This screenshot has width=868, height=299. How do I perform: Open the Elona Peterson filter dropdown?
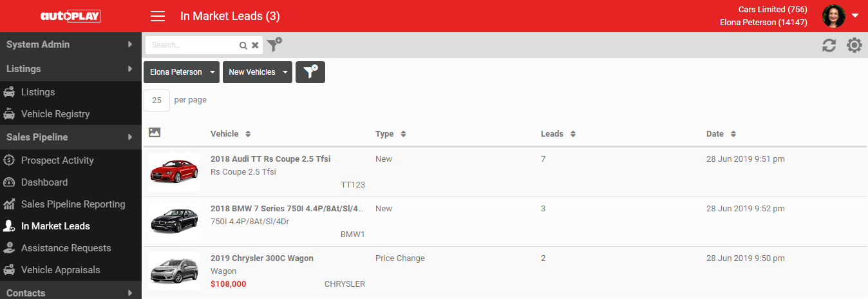tap(182, 72)
